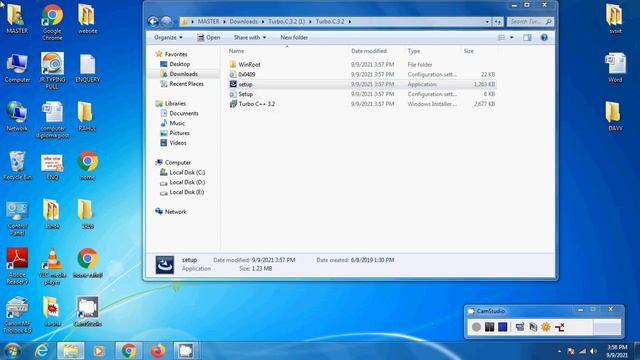
Task: Click the Windows Start button
Action: pos(12,351)
